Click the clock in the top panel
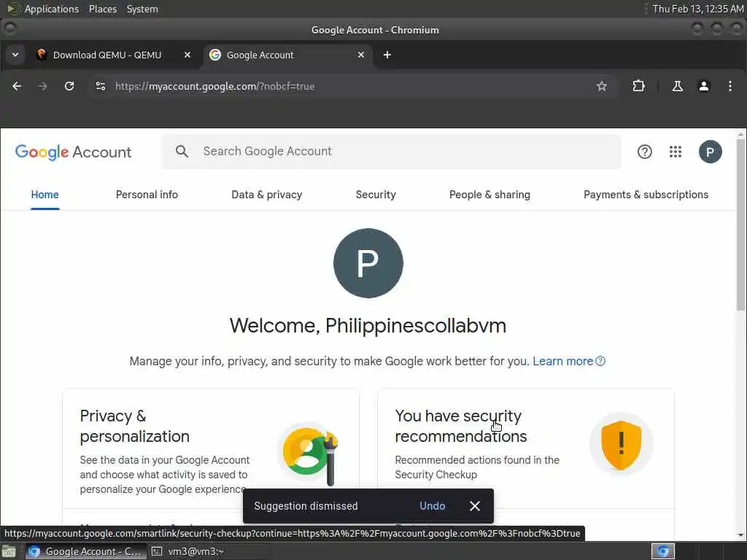Viewport: 747px width, 560px height. [x=698, y=9]
